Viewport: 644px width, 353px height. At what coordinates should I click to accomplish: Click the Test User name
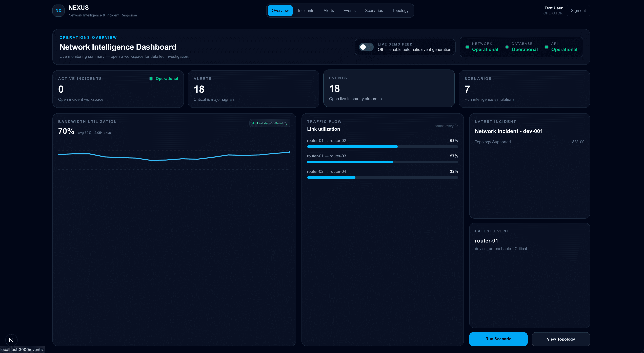(x=553, y=8)
